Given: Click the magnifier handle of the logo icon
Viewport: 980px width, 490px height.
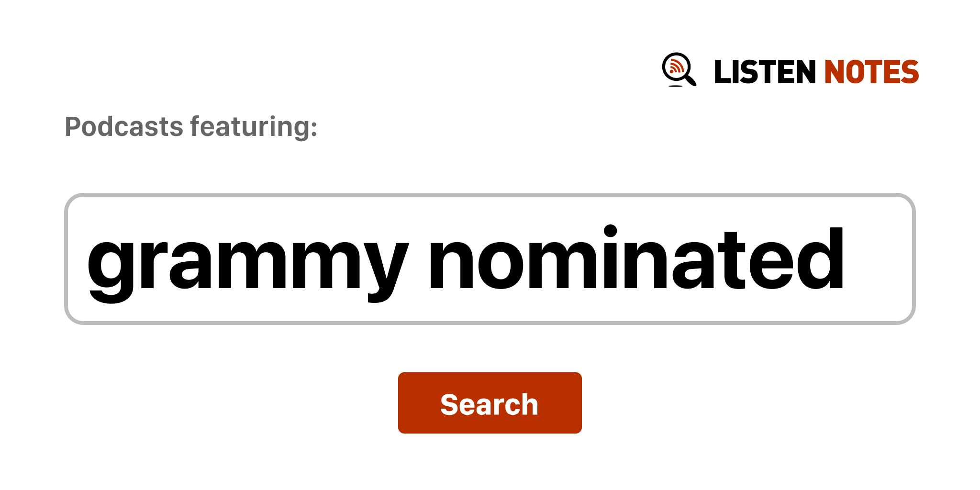Looking at the screenshot, I should click(x=690, y=80).
